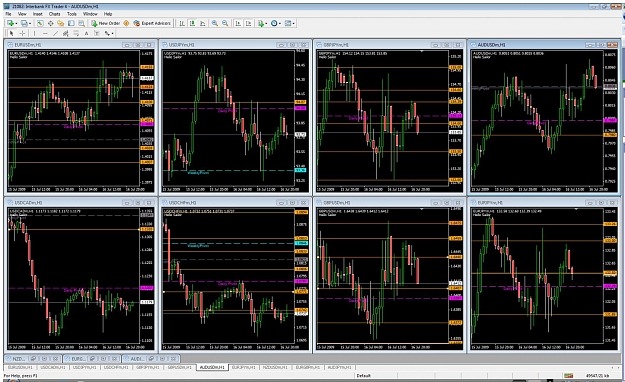Zoom in on the chart

coord(215,24)
